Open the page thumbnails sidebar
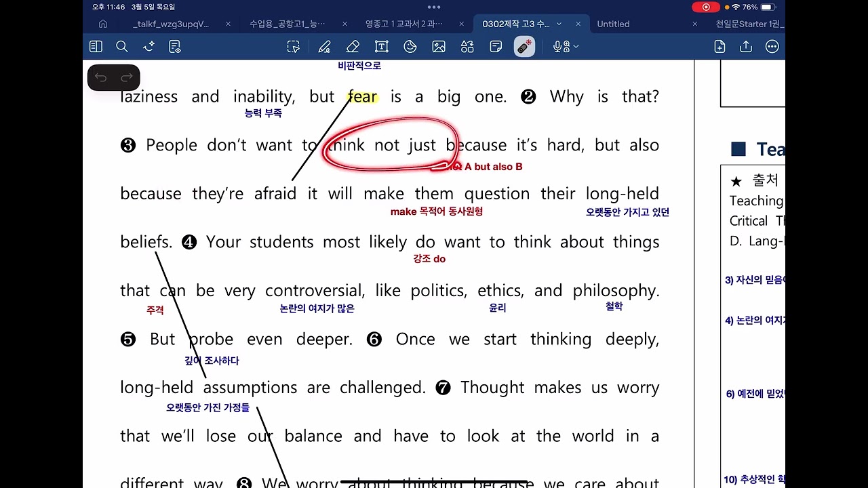The width and height of the screenshot is (868, 488). click(96, 47)
